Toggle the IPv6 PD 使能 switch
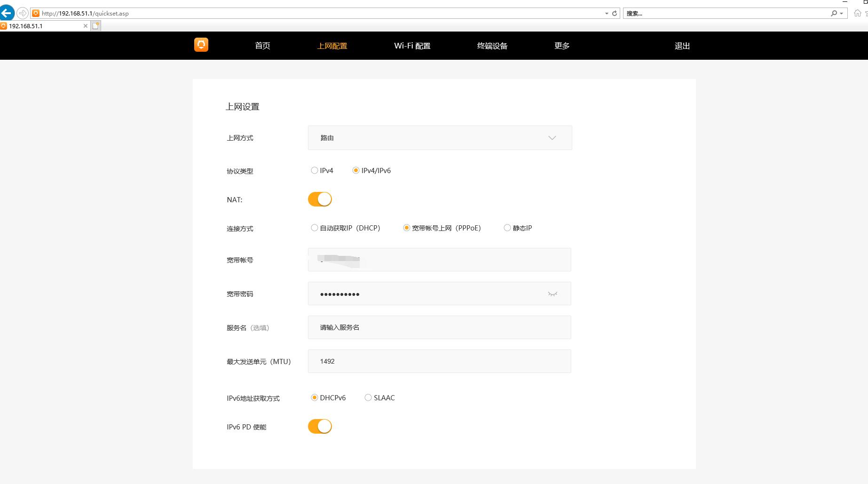The height and width of the screenshot is (484, 868). [x=320, y=427]
